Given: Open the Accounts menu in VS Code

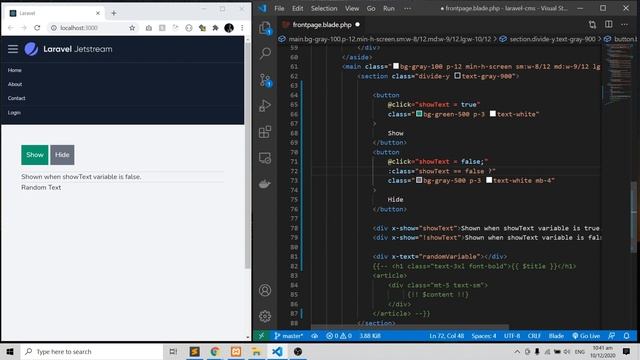Looking at the screenshot, I should 265,290.
